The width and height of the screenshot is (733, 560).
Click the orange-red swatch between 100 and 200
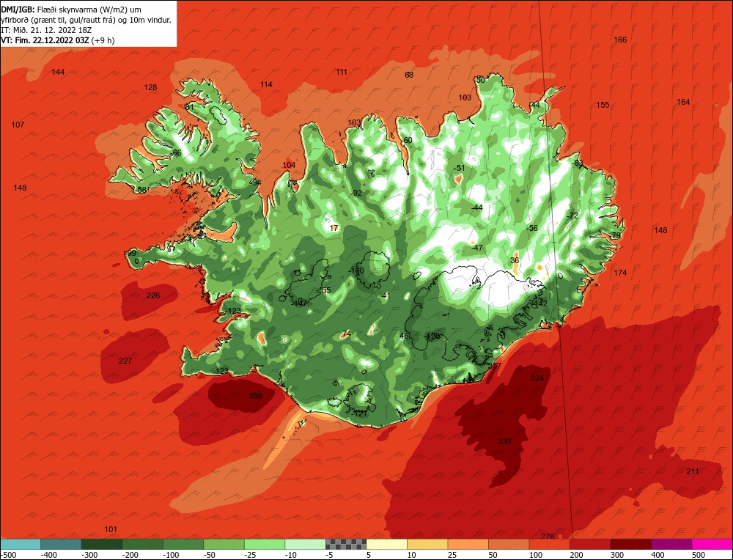click(x=549, y=544)
